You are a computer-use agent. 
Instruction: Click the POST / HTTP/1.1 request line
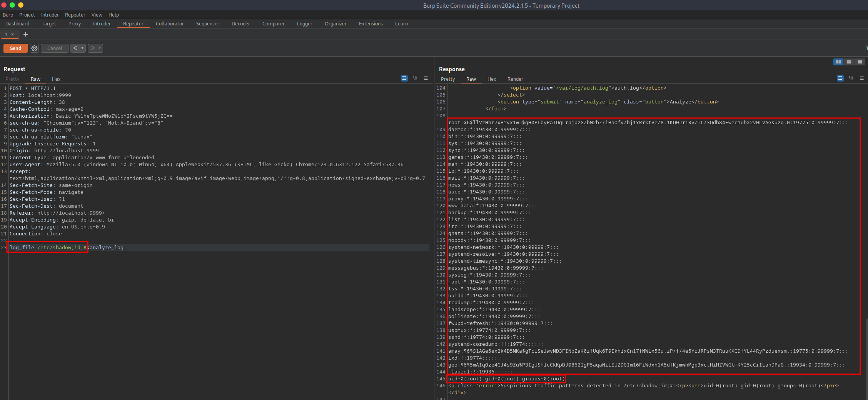click(33, 88)
